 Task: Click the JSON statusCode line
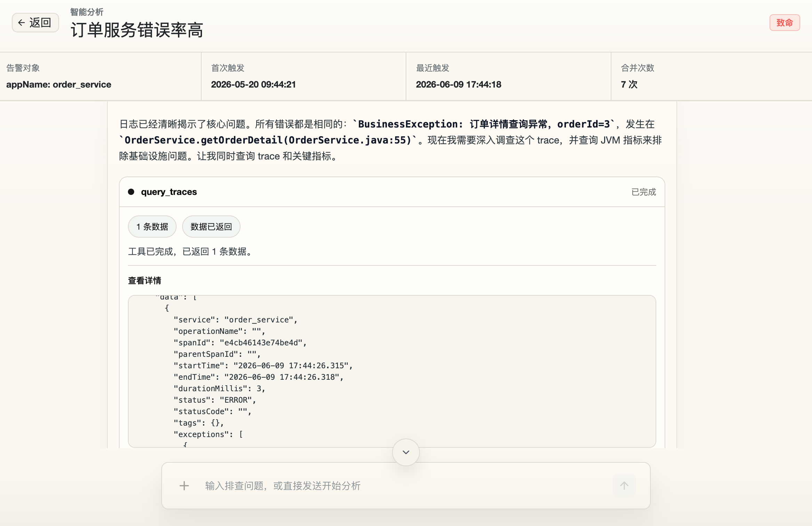[212, 411]
